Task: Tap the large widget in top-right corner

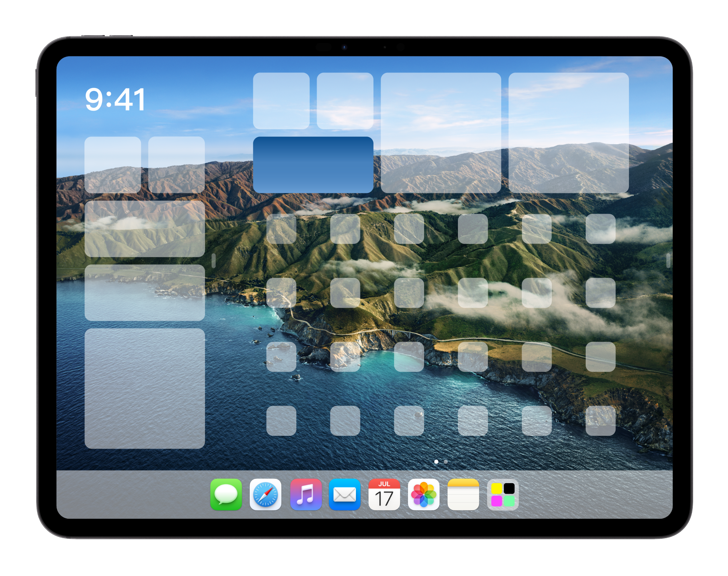Action: coord(568,133)
